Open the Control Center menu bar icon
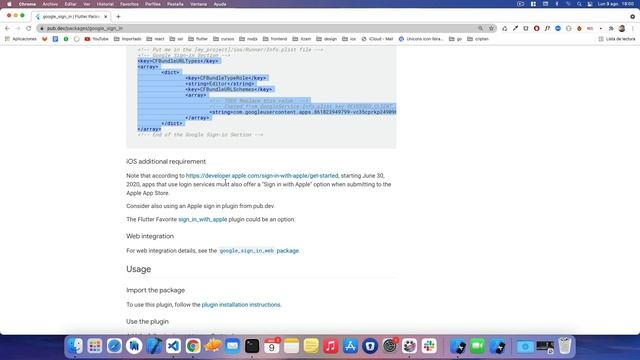The image size is (640, 360). [x=590, y=4]
